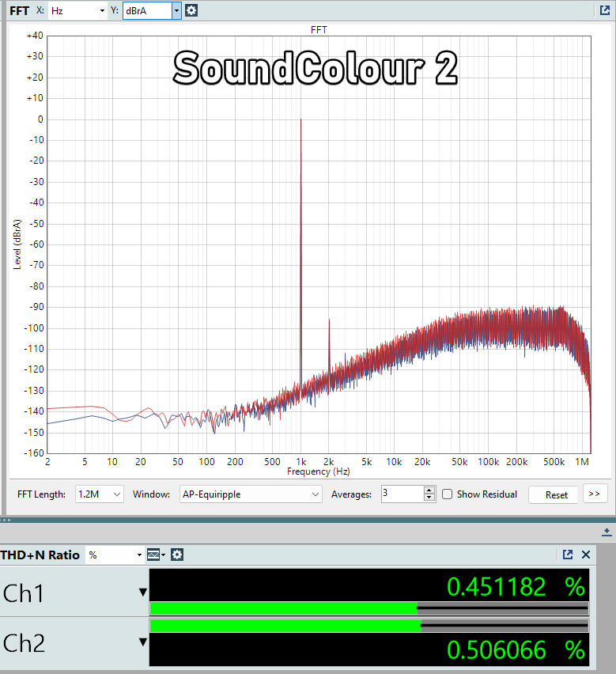Expand Ch1 options triangle
616x674 pixels.
pyautogui.click(x=143, y=593)
